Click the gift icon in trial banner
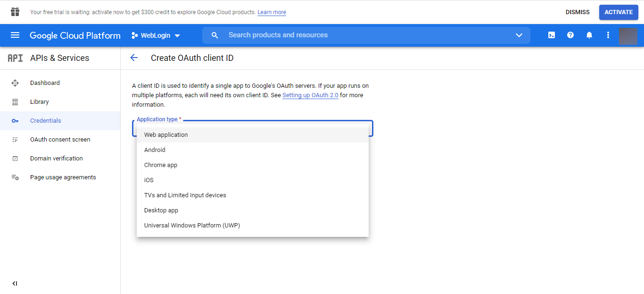This screenshot has width=644, height=294. 15,12
